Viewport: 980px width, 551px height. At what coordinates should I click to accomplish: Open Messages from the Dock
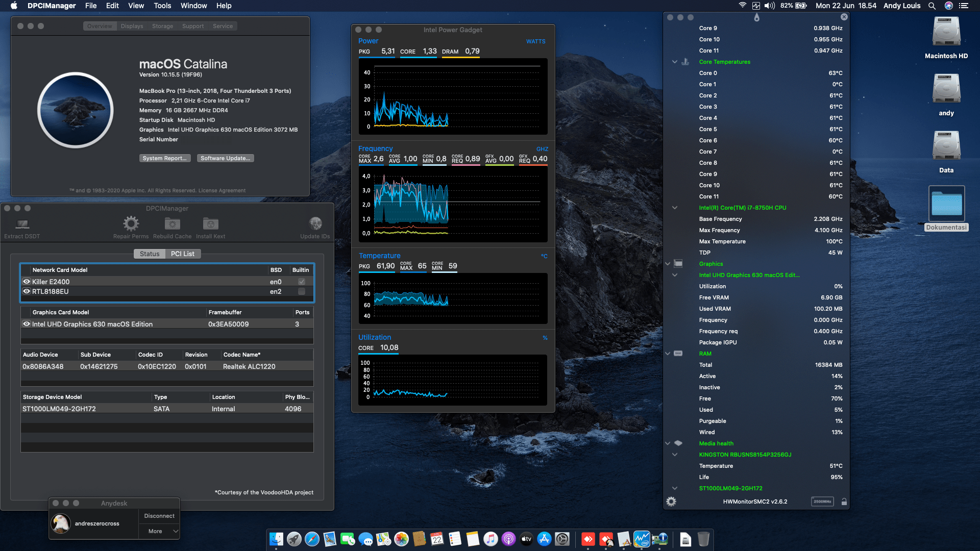coord(365,539)
